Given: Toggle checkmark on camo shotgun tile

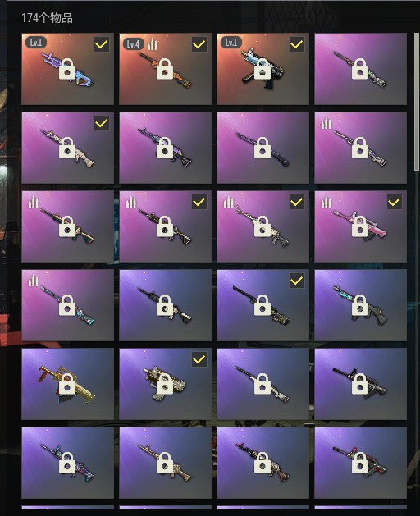Looking at the screenshot, I should pos(297,281).
